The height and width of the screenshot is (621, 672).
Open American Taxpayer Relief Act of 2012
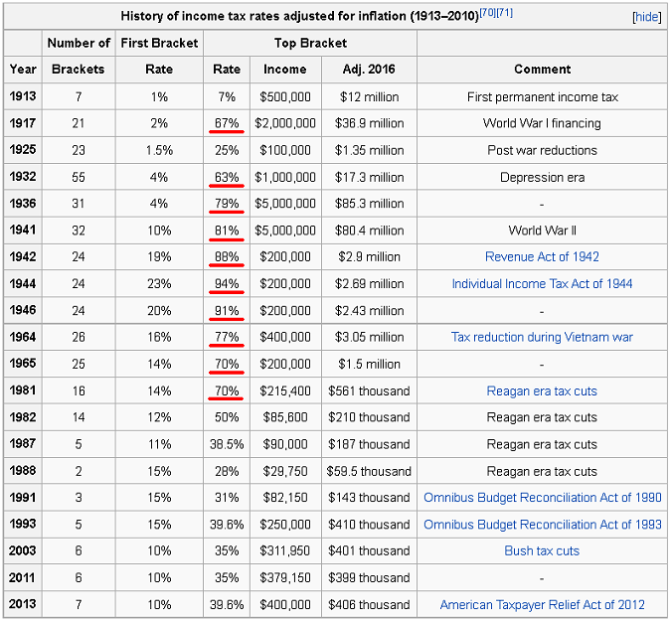542,604
